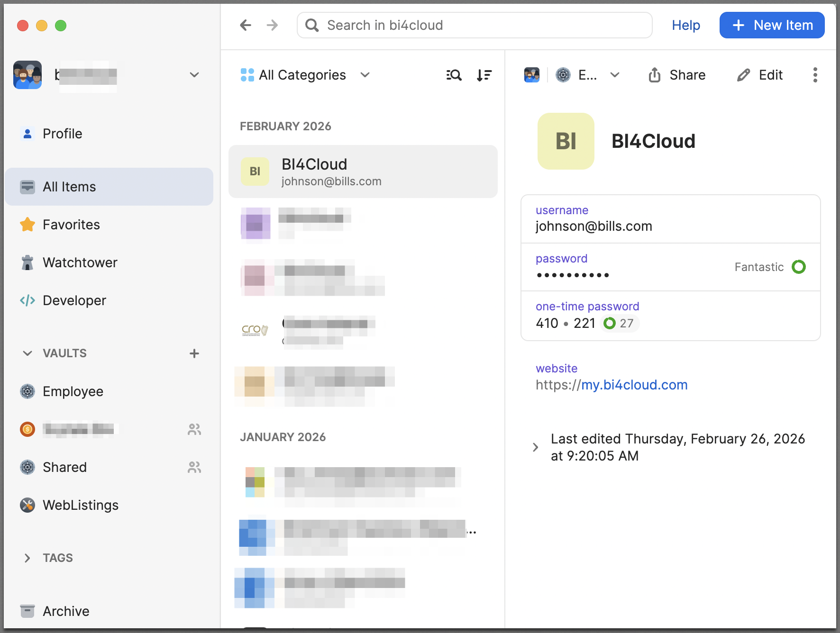The image size is (840, 633).
Task: Click the people icon beside blurred vault
Action: (194, 429)
